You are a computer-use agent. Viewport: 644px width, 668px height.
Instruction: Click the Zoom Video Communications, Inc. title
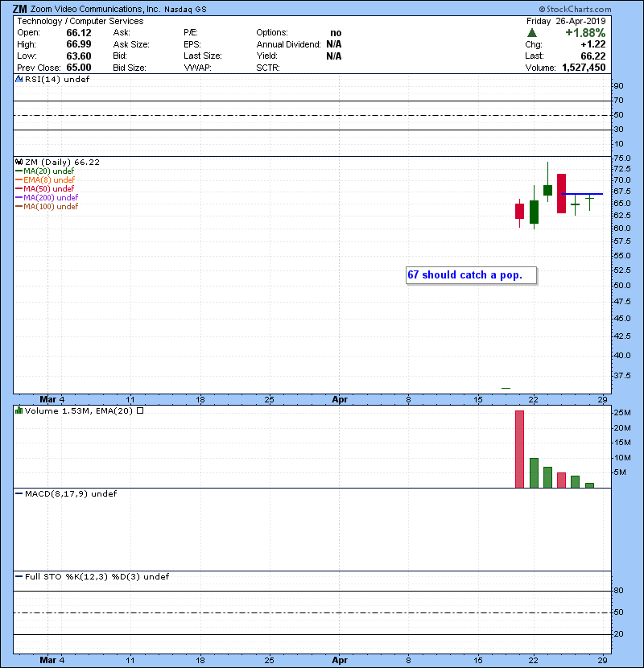[x=96, y=9]
